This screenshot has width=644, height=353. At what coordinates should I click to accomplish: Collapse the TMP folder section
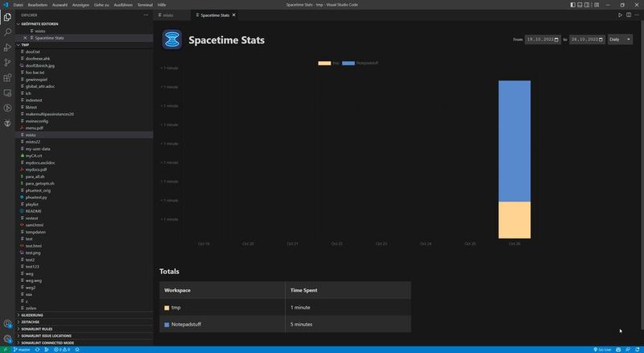click(x=85, y=44)
